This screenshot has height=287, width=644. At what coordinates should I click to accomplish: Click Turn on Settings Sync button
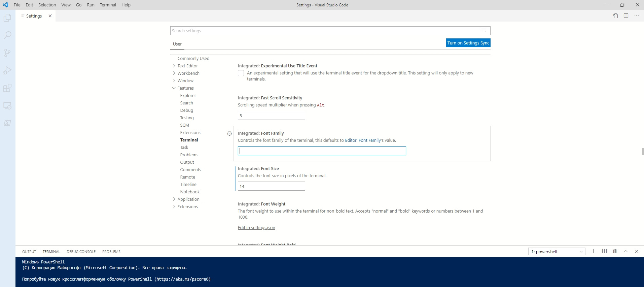coord(468,43)
